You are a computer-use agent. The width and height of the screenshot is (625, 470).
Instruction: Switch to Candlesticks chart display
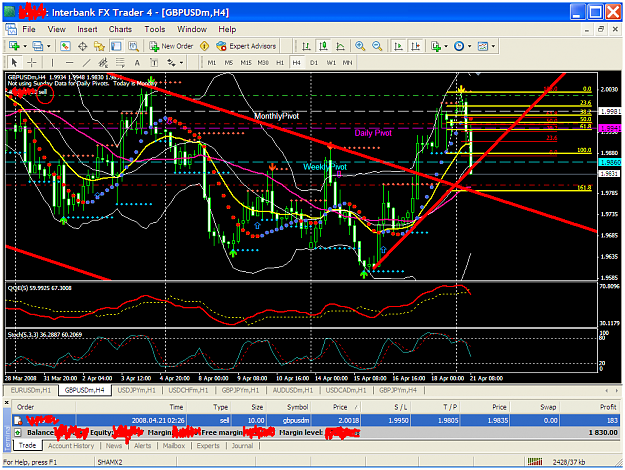(323, 46)
